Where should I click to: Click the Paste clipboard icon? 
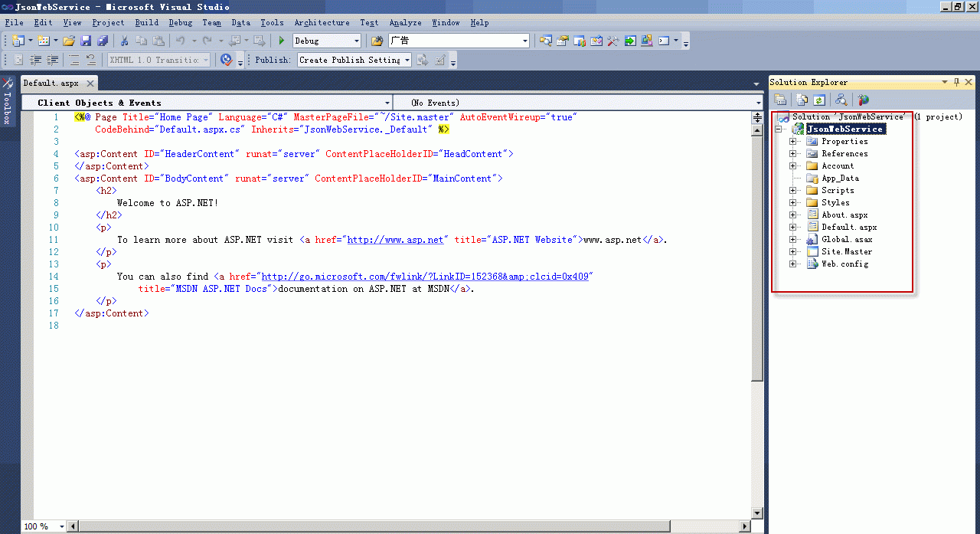click(x=158, y=41)
